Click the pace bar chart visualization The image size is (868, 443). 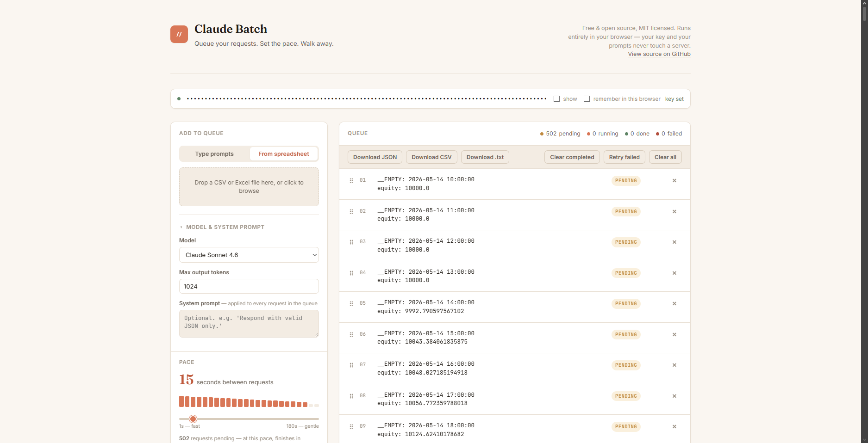tap(249, 401)
